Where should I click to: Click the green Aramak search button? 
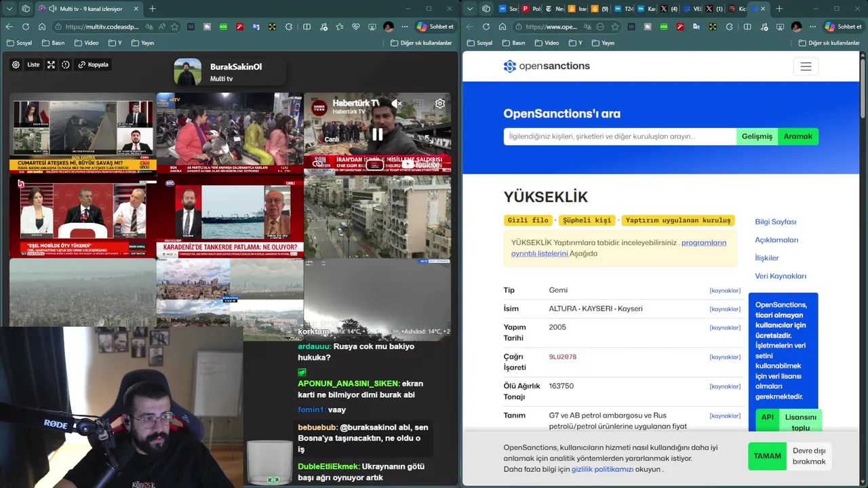coord(798,136)
